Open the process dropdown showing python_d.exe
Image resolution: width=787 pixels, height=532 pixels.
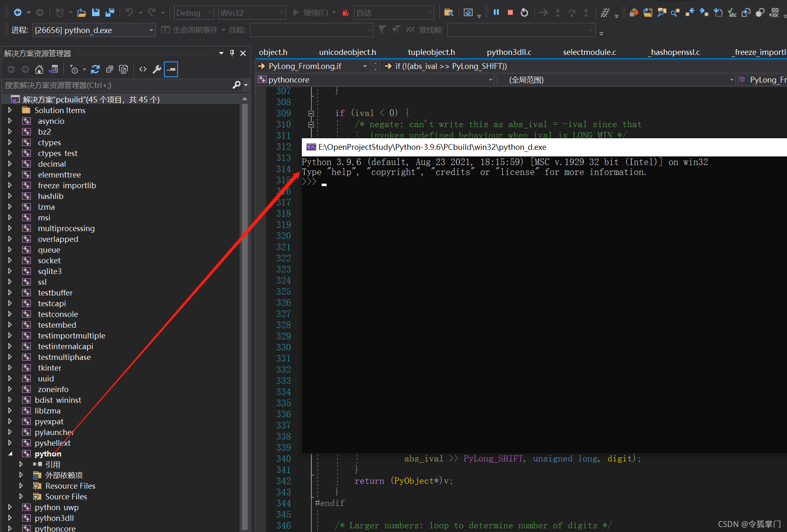coord(94,30)
